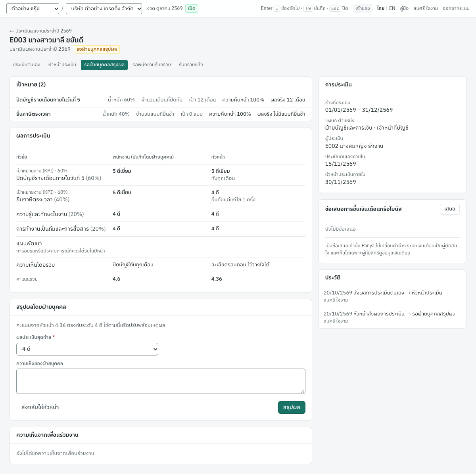Click the evaluator name E002 นางสมหญิง รักงาน
This screenshot has height=474, width=476.
click(354, 146)
